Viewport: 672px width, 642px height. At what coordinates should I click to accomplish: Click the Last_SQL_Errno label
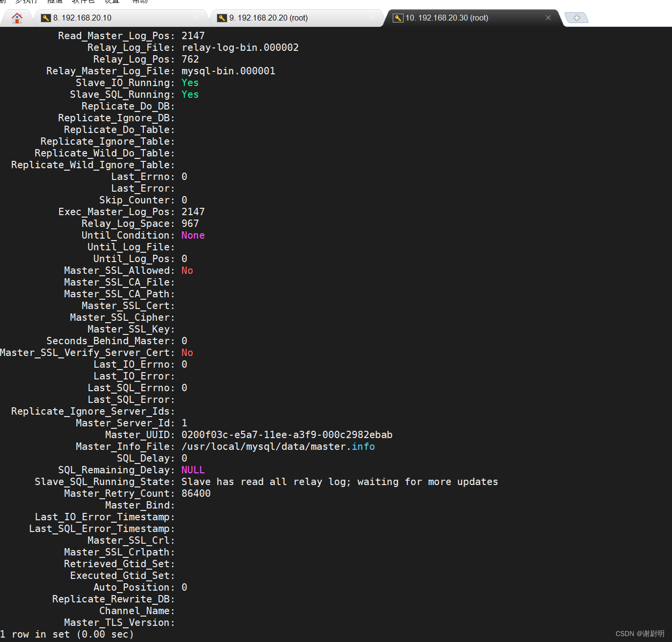(131, 388)
